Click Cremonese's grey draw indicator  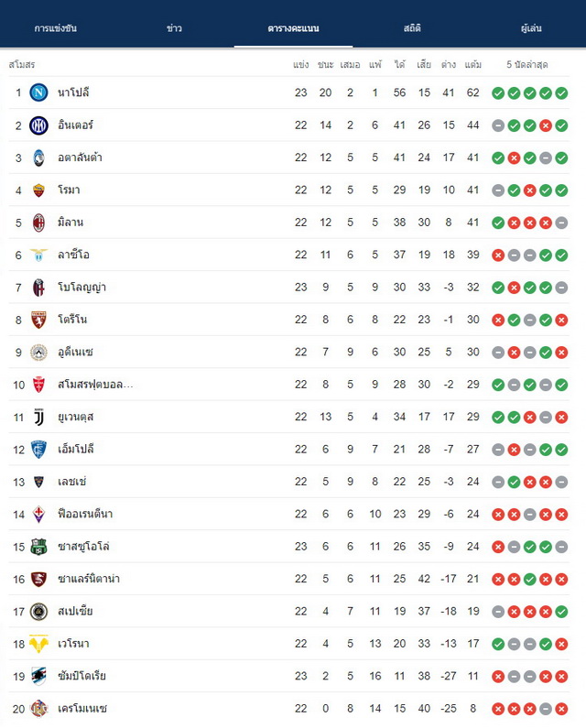pyautogui.click(x=546, y=709)
